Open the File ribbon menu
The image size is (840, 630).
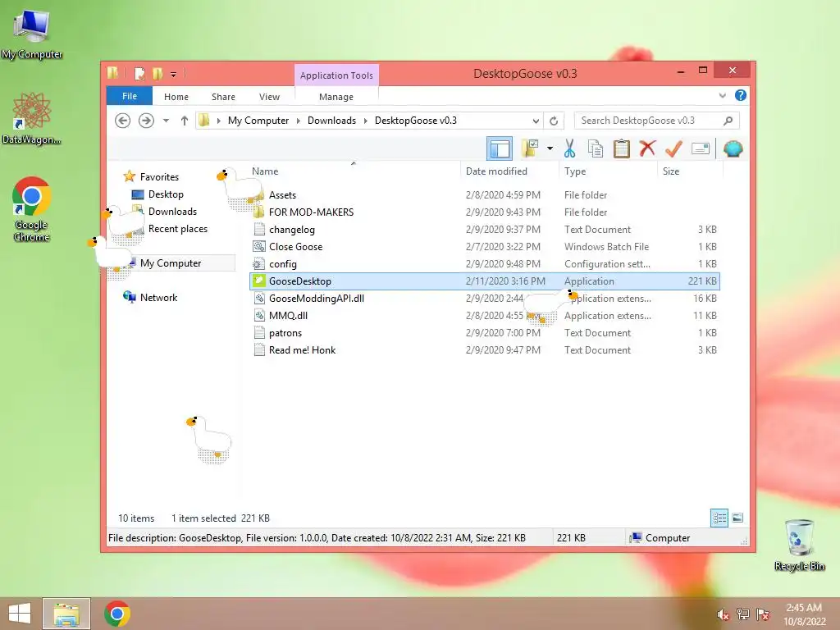pyautogui.click(x=130, y=96)
